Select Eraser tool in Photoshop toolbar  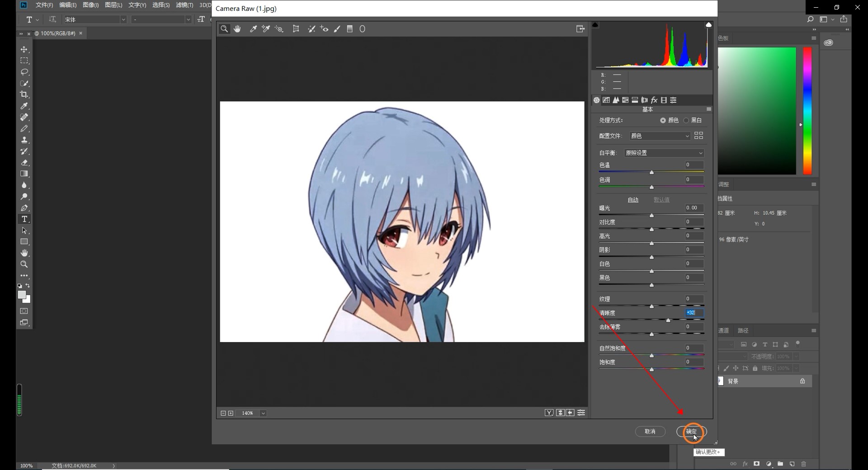coord(24,162)
